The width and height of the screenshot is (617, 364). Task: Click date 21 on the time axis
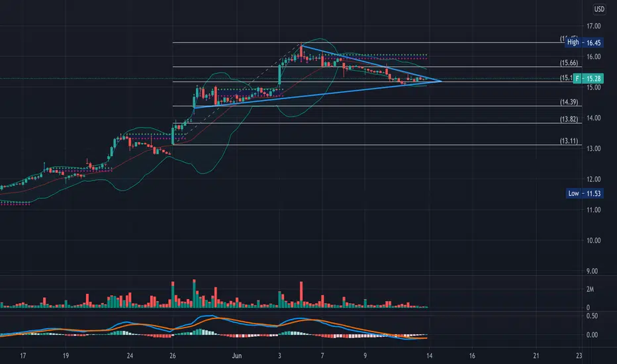pyautogui.click(x=536, y=356)
